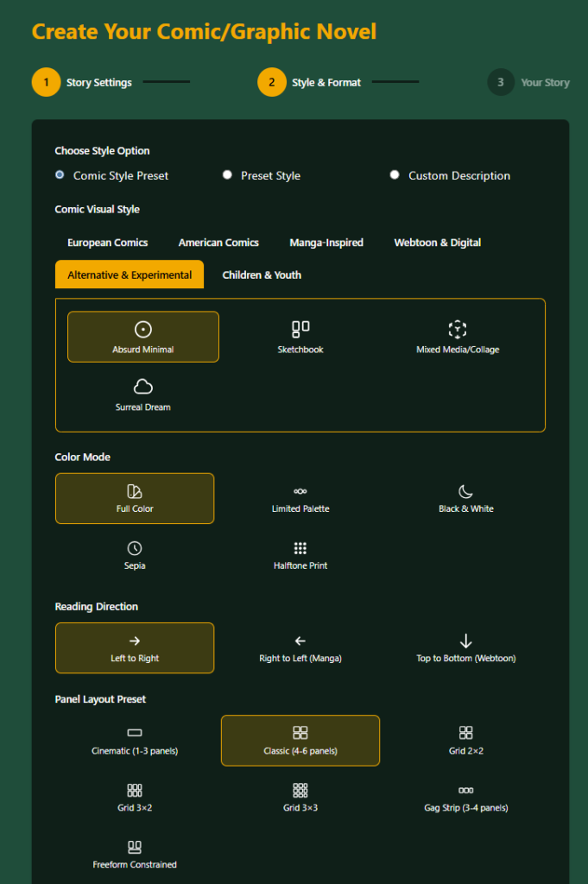Viewport: 588px width, 884px height.
Task: Open the Manga-Inspired tab
Action: coord(326,243)
